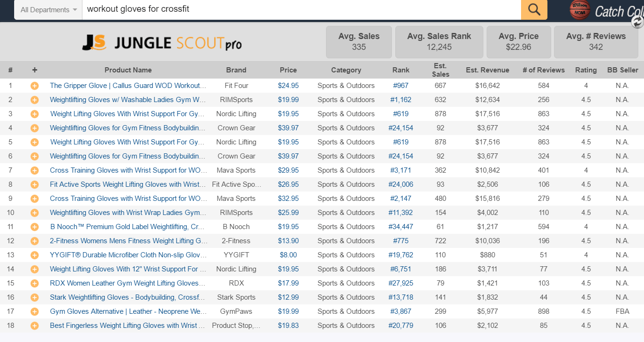This screenshot has width=644, height=342.
Task: Click the plus column header icon
Action: (34, 70)
